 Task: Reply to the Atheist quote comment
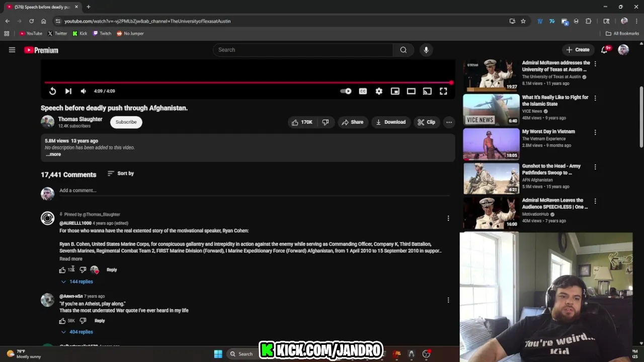click(100, 321)
